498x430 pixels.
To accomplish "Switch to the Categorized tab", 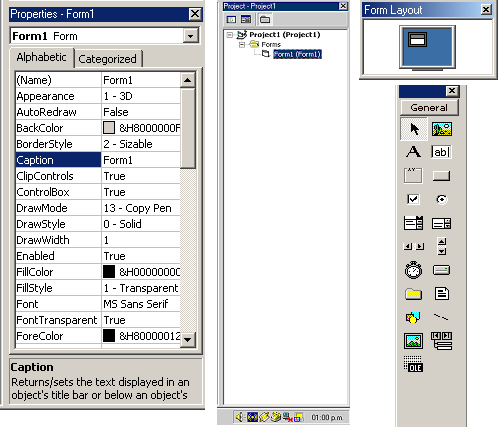I will click(x=108, y=59).
